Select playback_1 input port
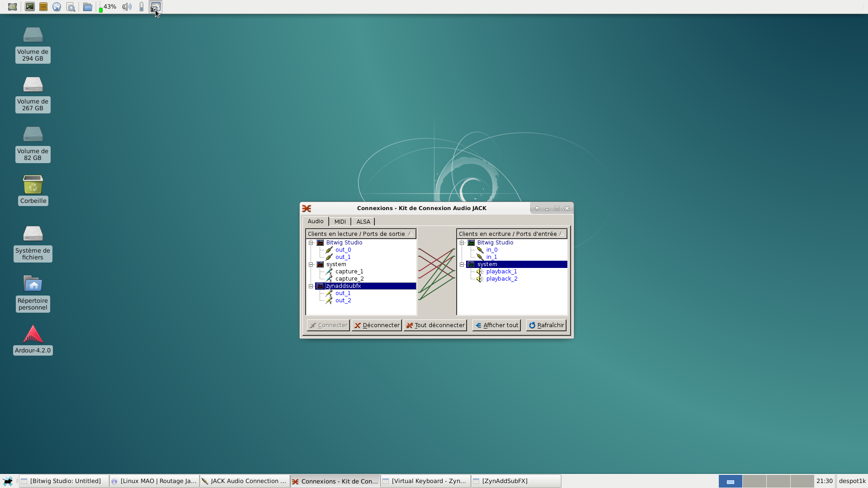Image resolution: width=868 pixels, height=488 pixels. pos(501,272)
